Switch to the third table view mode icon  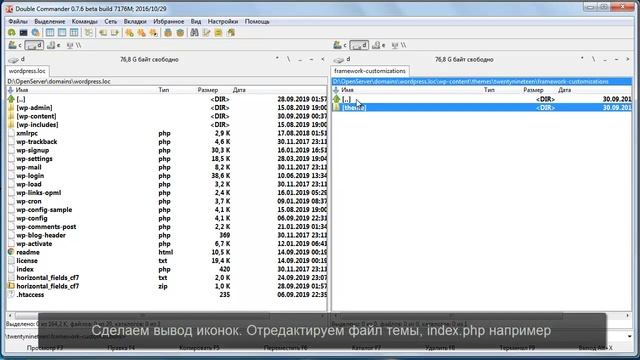[74, 33]
